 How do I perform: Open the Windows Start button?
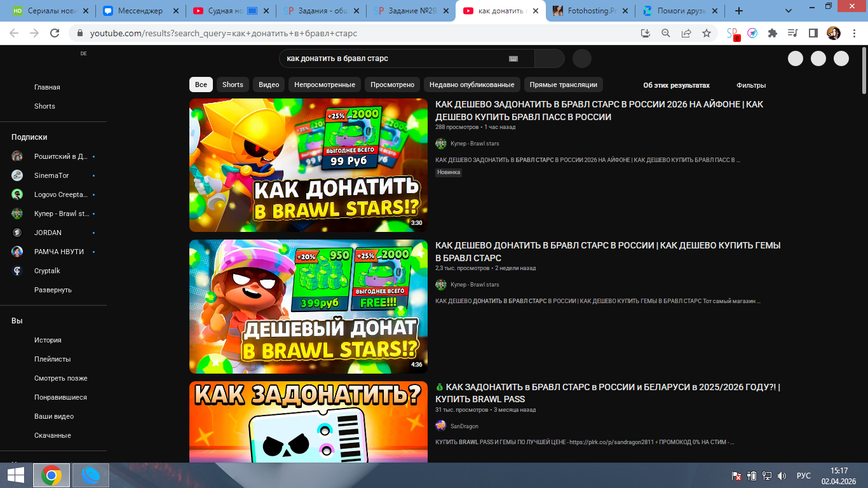(15, 475)
